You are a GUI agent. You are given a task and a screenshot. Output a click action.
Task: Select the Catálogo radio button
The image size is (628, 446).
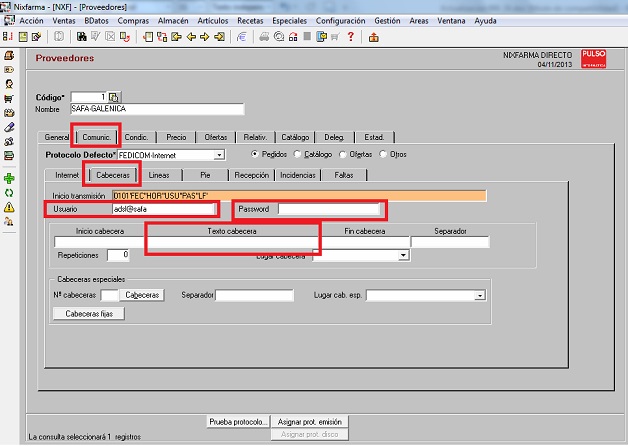[297, 154]
